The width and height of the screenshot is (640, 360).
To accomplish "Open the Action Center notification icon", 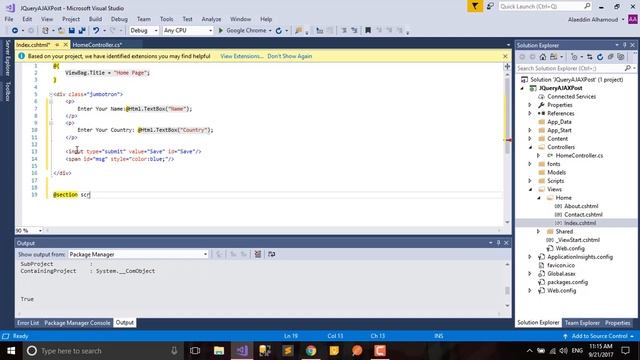I will click(x=626, y=351).
